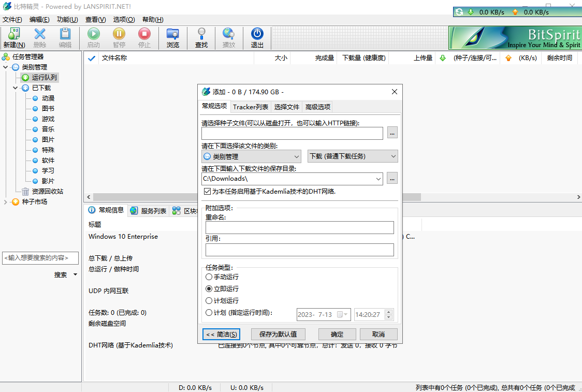
Task: Open the 选项 menu
Action: click(x=124, y=19)
